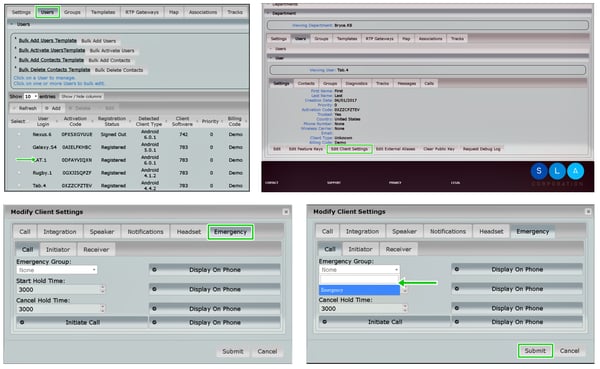Open the Initiator sub-tab in closed-dropdown dialog
The height and width of the screenshot is (369, 600).
(x=58, y=250)
